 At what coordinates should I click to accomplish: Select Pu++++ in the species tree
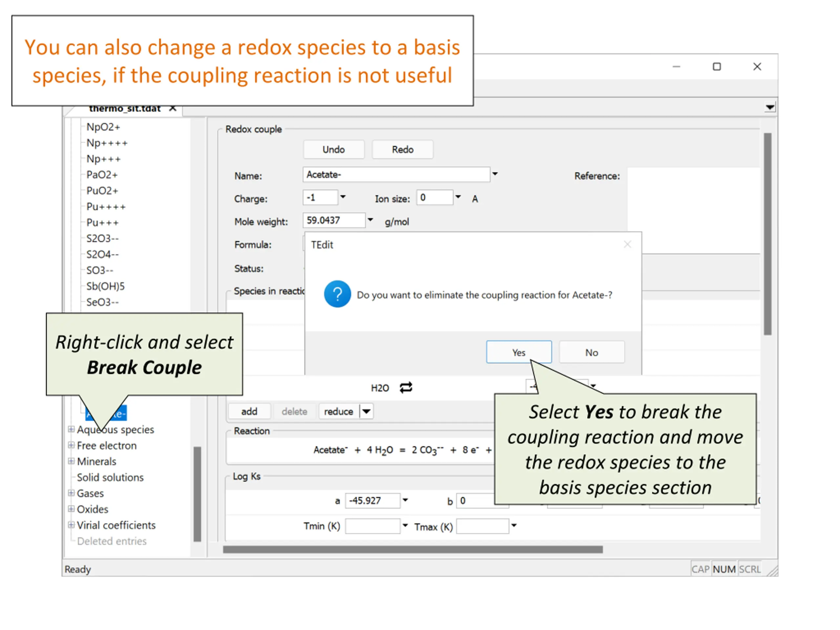[x=106, y=207]
